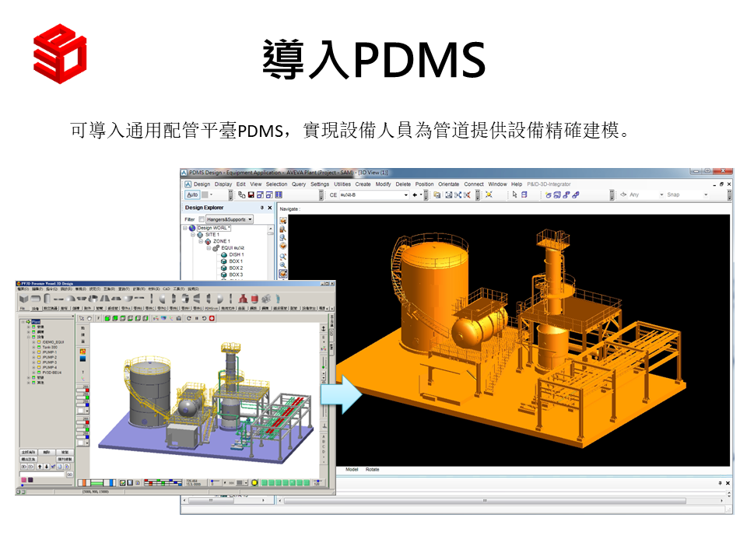Collapse the SITE 1 tree node

(x=193, y=235)
